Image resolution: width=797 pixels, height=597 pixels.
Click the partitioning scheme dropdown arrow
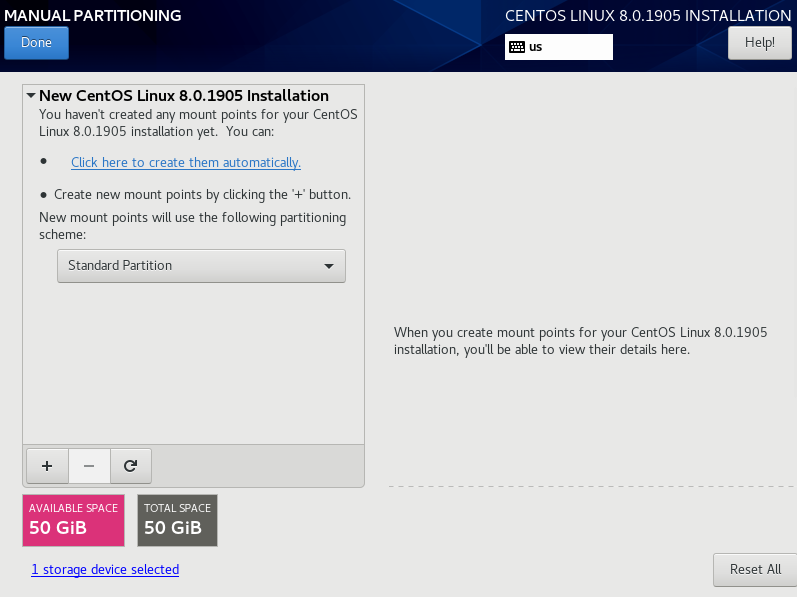click(329, 266)
